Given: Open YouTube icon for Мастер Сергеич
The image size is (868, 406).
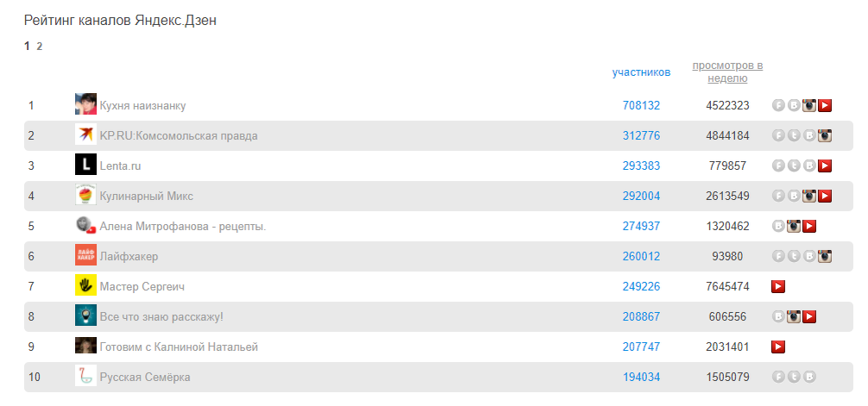Looking at the screenshot, I should pyautogui.click(x=778, y=286).
